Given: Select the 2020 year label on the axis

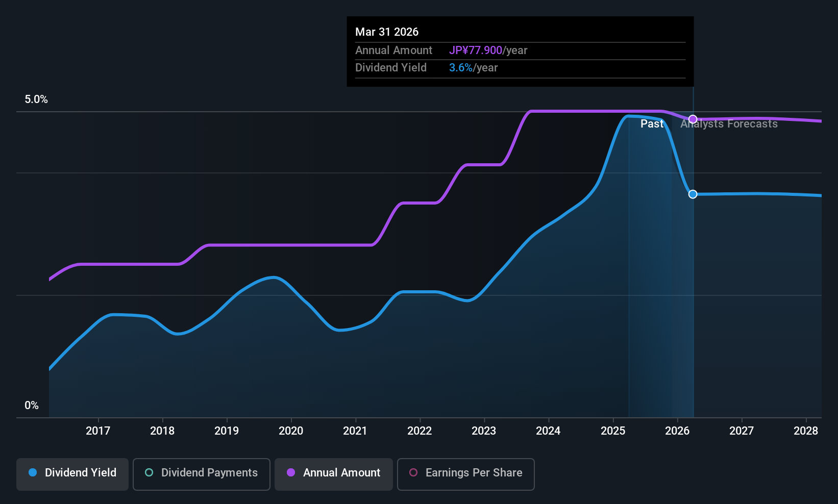Looking at the screenshot, I should pyautogui.click(x=291, y=431).
